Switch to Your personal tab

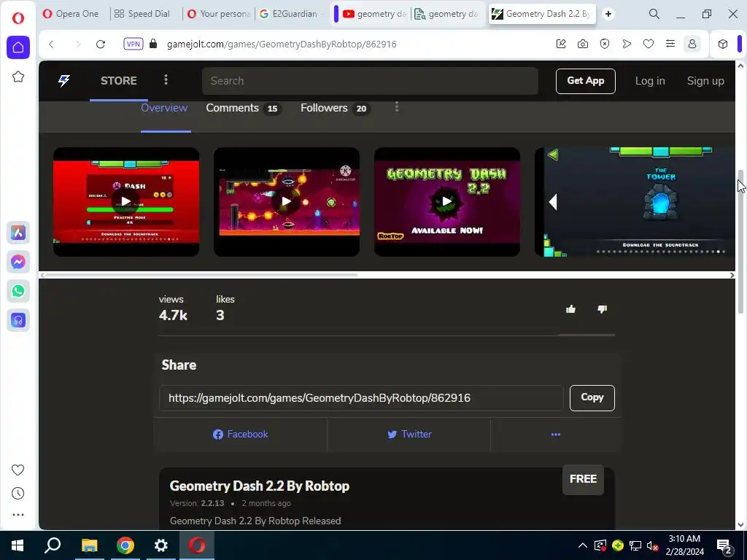click(218, 14)
